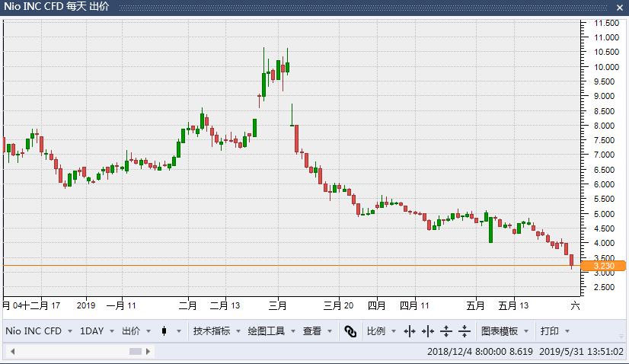Click the 二月 13 date axis label
The width and height of the screenshot is (629, 364).
tap(225, 306)
